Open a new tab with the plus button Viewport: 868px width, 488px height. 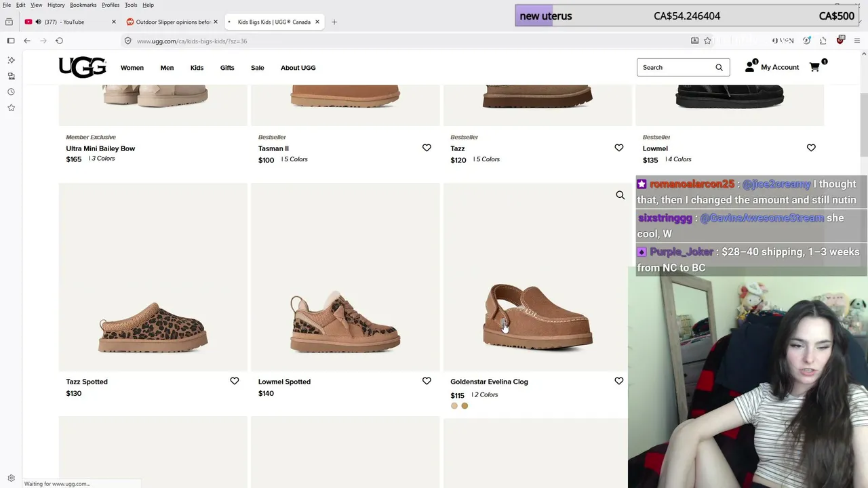coord(334,22)
